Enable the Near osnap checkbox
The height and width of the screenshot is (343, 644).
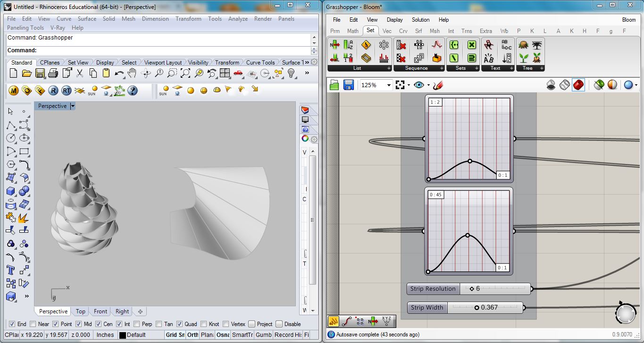(x=33, y=324)
